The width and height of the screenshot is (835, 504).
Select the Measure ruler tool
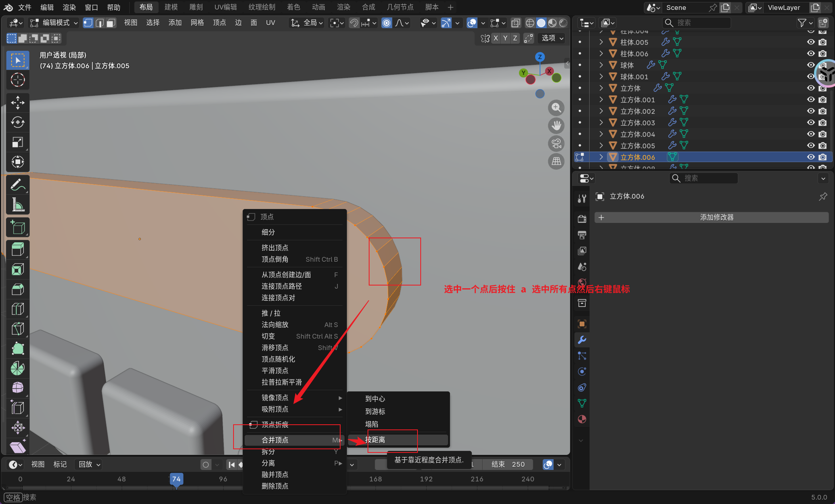[x=17, y=205]
